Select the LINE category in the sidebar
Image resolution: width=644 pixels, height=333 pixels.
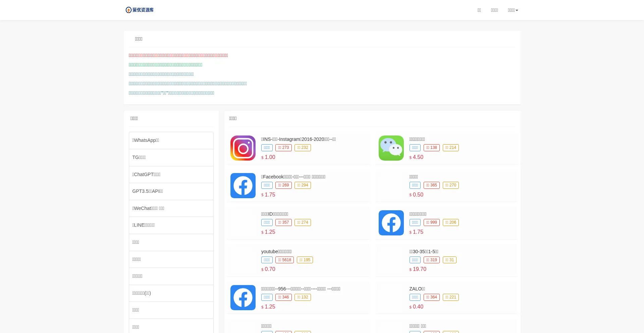(171, 225)
